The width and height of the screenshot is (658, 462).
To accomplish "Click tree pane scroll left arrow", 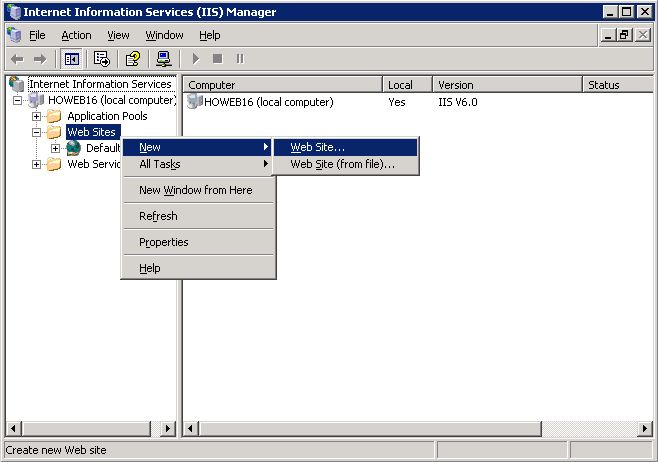I will [14, 428].
